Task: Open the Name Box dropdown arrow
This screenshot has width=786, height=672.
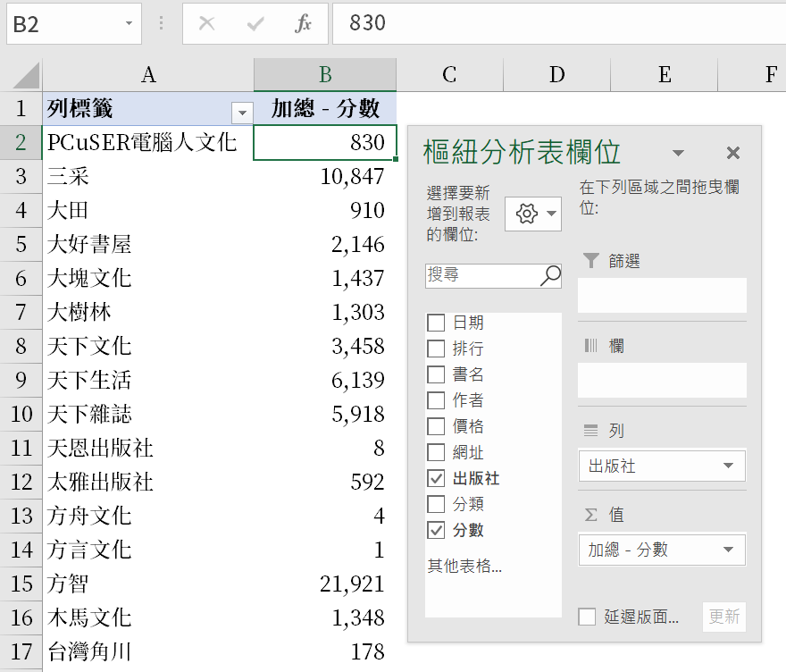Action: 129,23
